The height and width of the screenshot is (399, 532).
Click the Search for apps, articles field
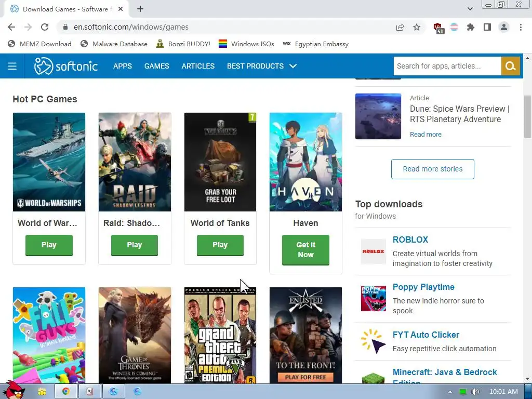(447, 66)
